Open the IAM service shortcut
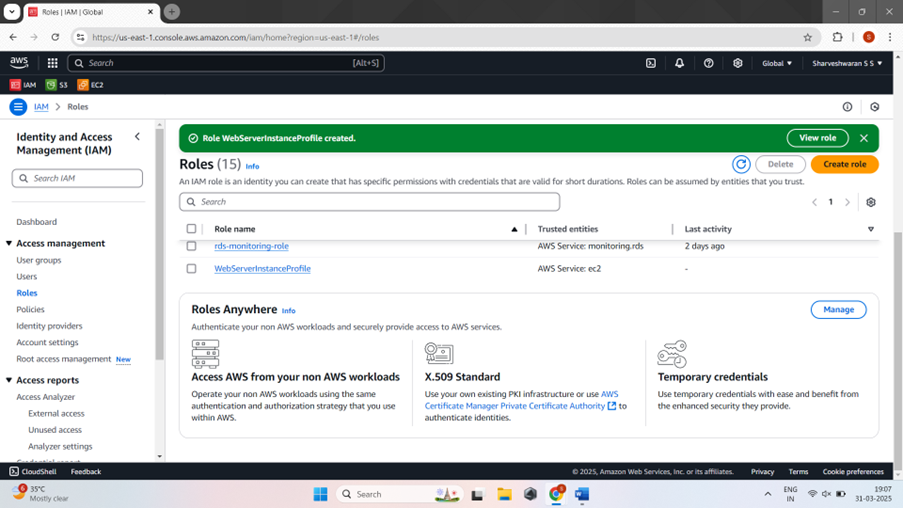Image resolution: width=903 pixels, height=508 pixels. pyautogui.click(x=23, y=85)
